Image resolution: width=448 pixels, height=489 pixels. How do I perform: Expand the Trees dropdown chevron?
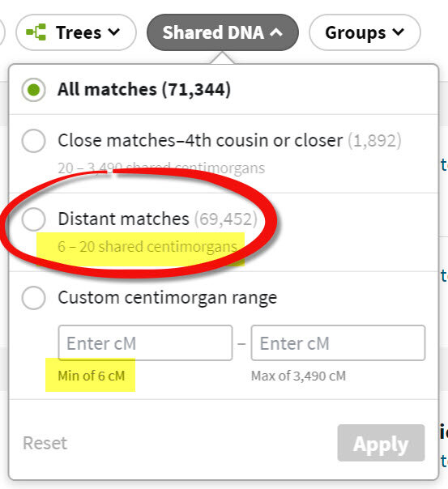[113, 32]
